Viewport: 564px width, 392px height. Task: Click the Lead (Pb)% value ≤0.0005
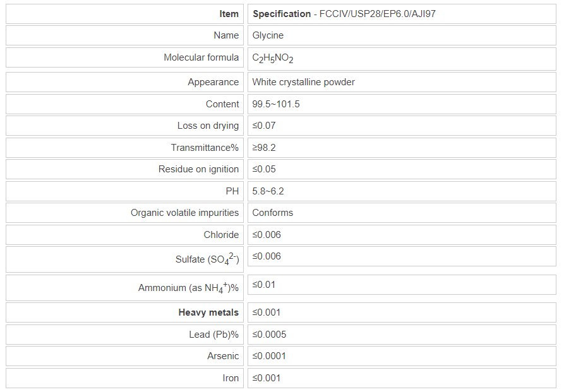pyautogui.click(x=269, y=335)
